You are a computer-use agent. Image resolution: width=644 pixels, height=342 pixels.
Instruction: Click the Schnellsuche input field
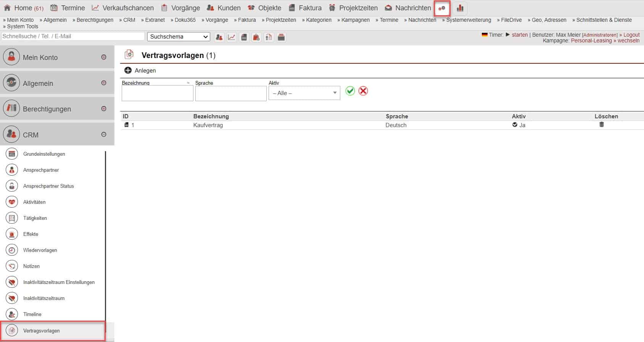click(73, 36)
